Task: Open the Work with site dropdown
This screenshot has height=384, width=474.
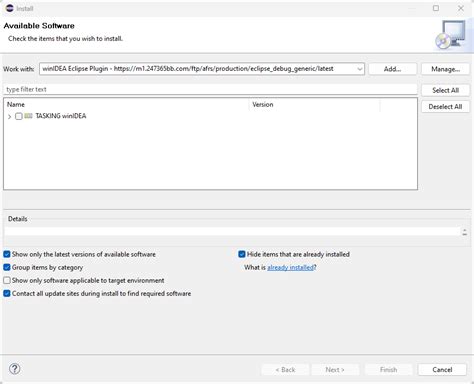Action: coord(360,69)
